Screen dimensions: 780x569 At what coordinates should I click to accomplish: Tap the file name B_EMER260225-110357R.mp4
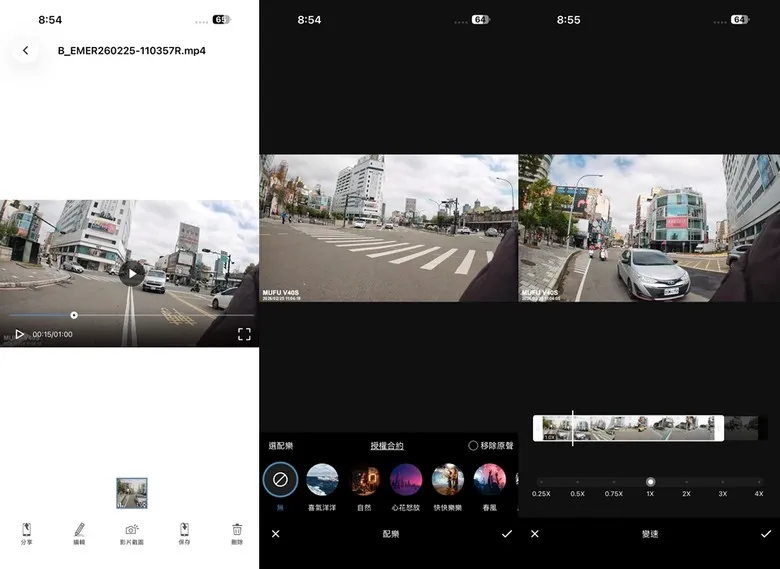coord(132,50)
